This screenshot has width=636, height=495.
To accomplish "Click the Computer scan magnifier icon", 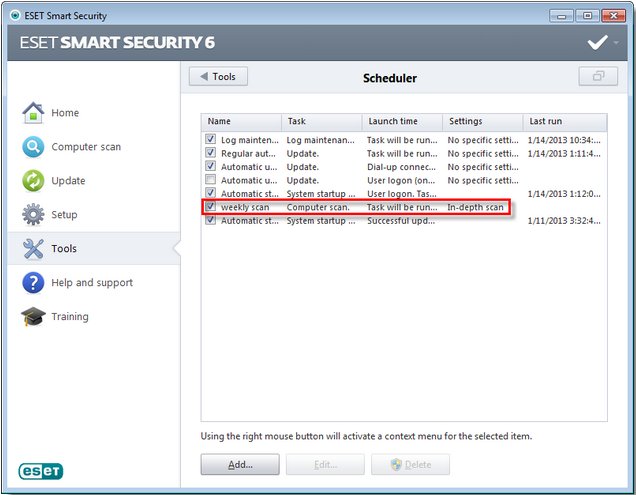I will [x=33, y=146].
